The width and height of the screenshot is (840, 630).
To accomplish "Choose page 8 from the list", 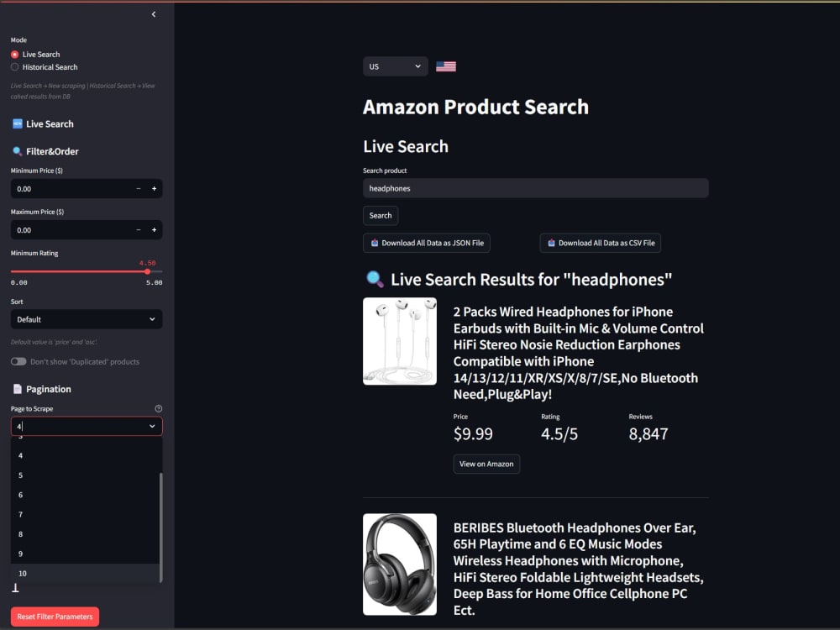I will point(85,534).
